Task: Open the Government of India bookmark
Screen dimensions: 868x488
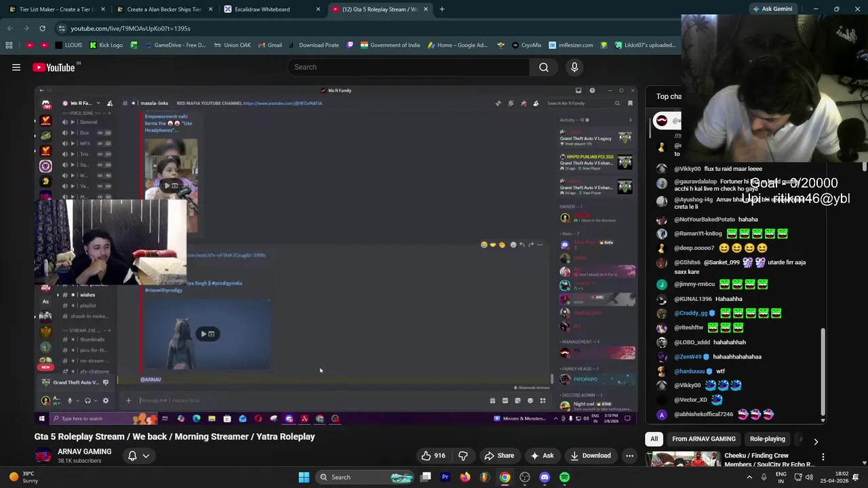Action: point(390,45)
